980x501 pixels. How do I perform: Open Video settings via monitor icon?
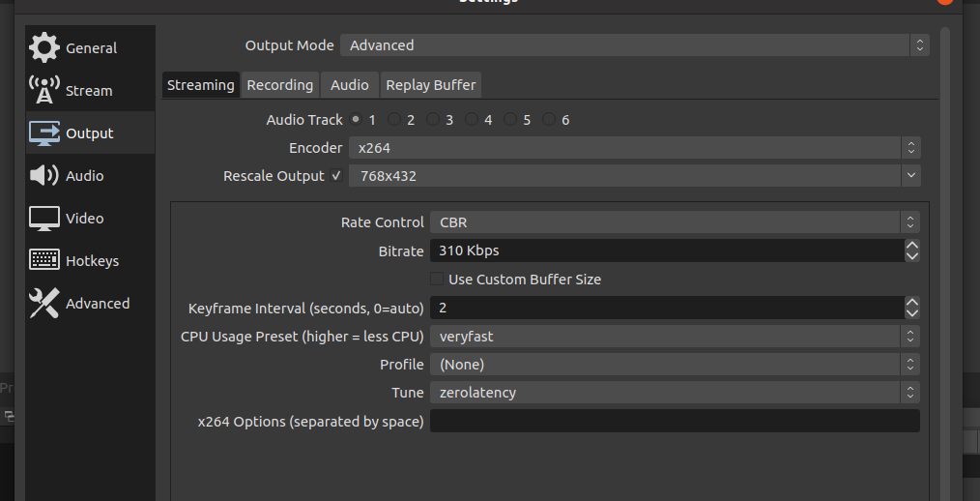click(44, 219)
